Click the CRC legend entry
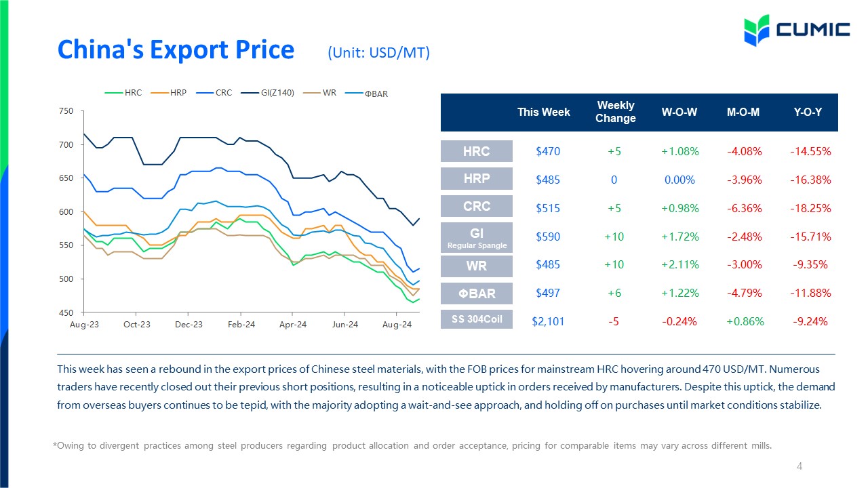 click(214, 93)
